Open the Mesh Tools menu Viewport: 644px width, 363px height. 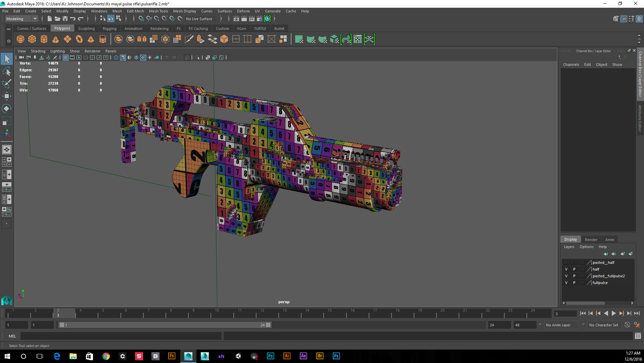pyautogui.click(x=158, y=11)
